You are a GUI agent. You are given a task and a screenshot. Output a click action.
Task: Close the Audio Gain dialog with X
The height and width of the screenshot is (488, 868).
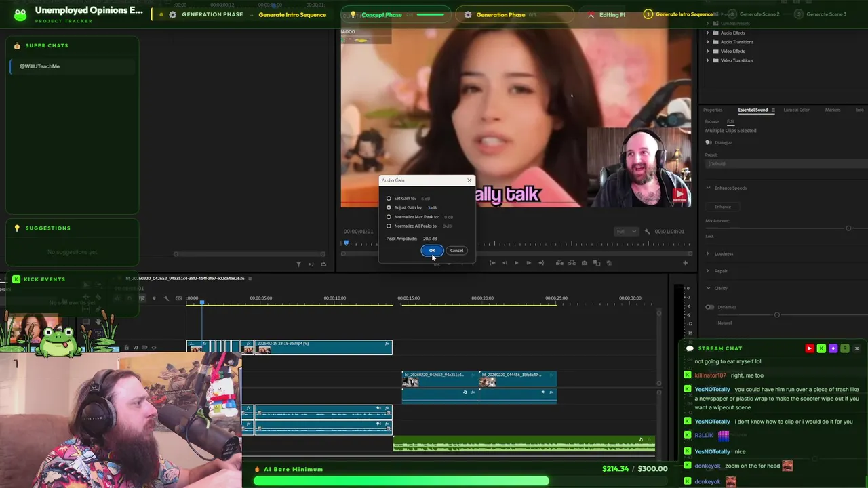pos(469,180)
